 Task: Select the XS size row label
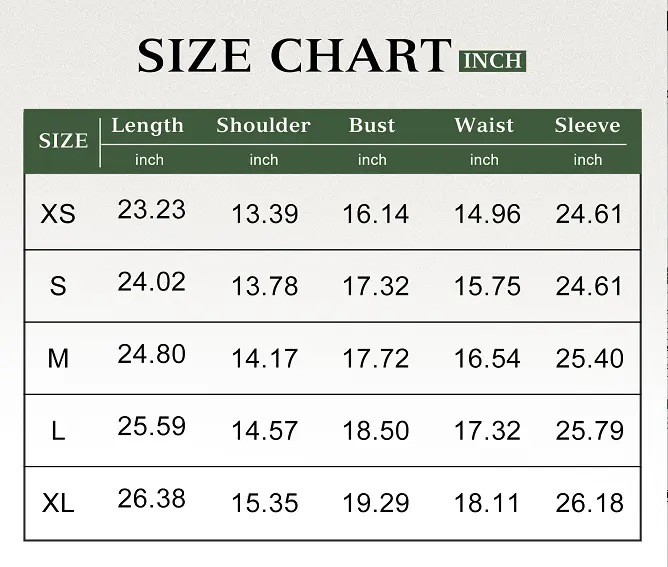(x=59, y=213)
